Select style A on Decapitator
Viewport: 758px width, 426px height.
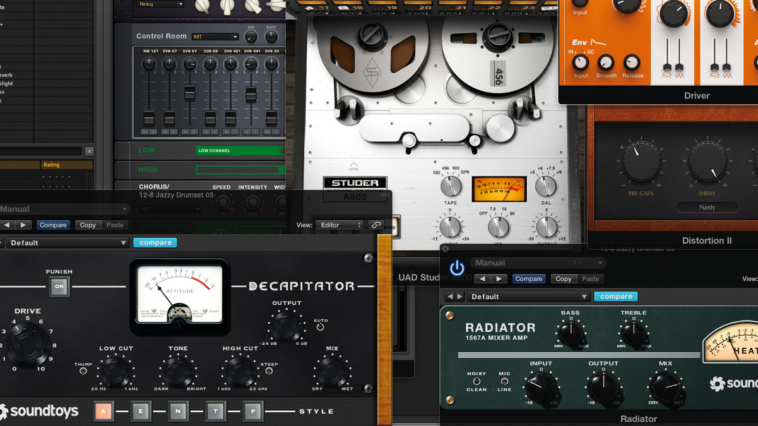click(103, 411)
